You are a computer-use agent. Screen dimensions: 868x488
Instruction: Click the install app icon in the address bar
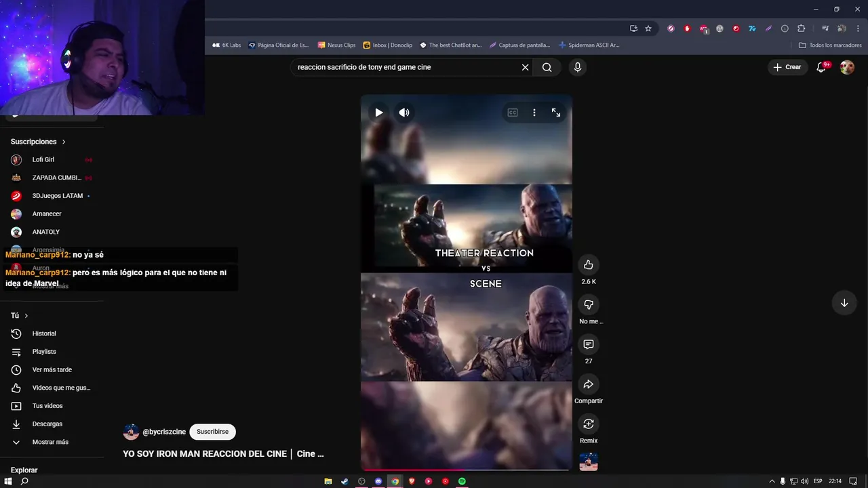click(x=633, y=28)
